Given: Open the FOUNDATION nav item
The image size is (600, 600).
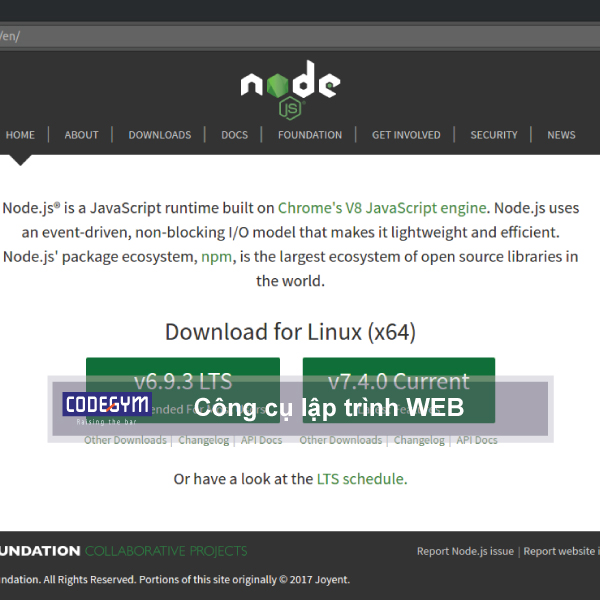Looking at the screenshot, I should tap(310, 135).
